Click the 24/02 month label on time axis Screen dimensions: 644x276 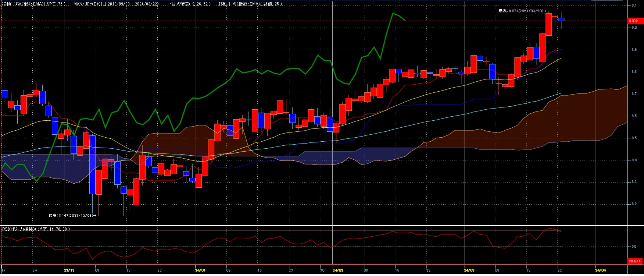pyautogui.click(x=338, y=270)
